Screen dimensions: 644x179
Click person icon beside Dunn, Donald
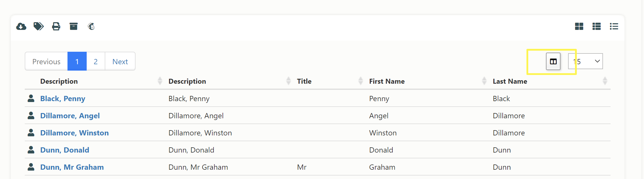pos(31,150)
